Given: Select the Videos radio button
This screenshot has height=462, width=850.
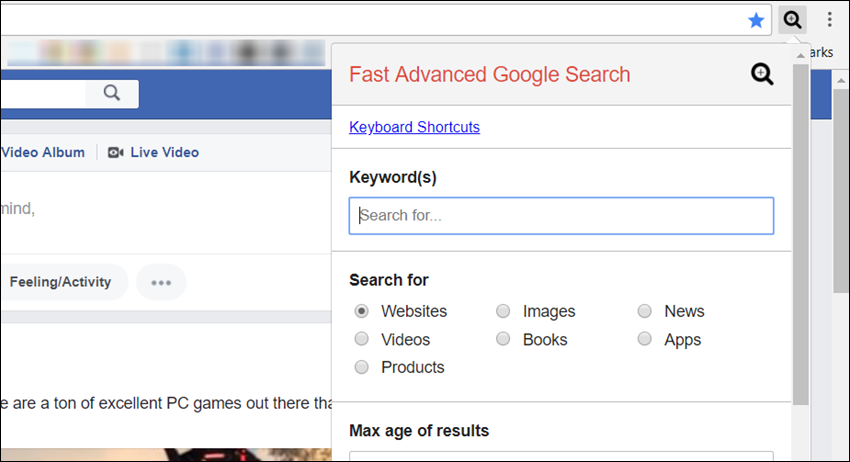Looking at the screenshot, I should click(362, 339).
